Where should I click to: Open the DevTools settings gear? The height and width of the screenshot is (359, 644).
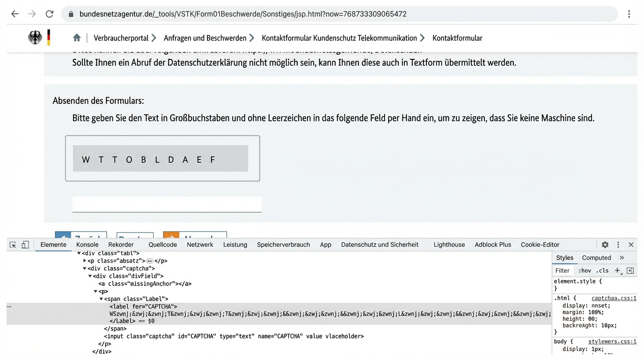(605, 244)
